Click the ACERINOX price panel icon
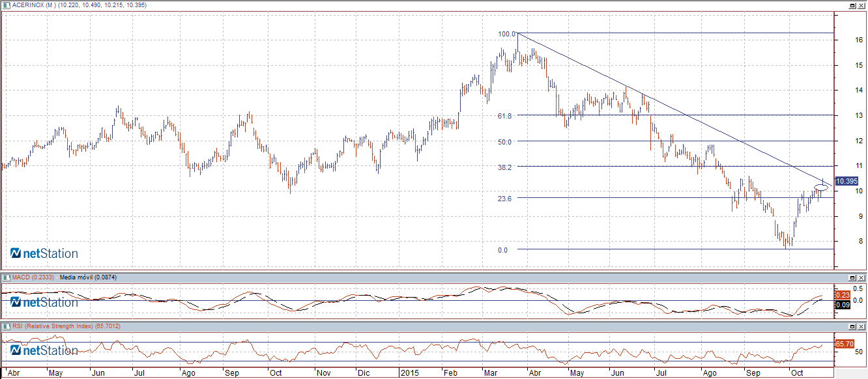This screenshot has width=868, height=379. point(7,5)
